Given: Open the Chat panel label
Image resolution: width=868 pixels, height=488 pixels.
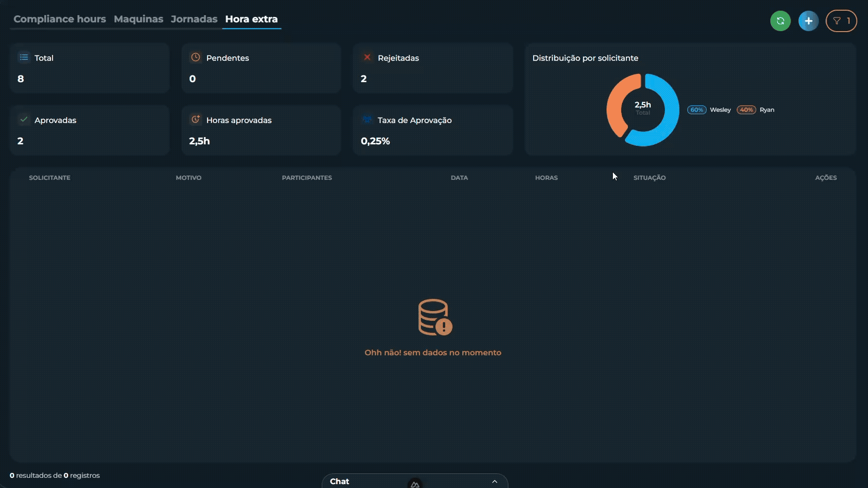Looking at the screenshot, I should click(x=339, y=481).
